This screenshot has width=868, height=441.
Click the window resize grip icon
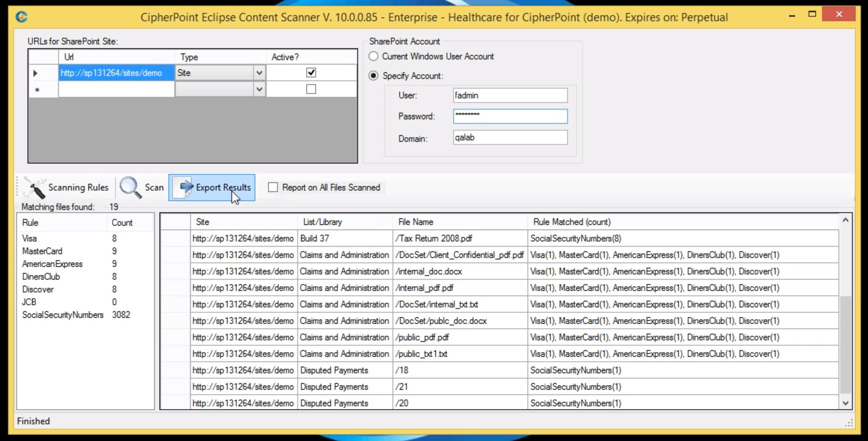(x=849, y=424)
